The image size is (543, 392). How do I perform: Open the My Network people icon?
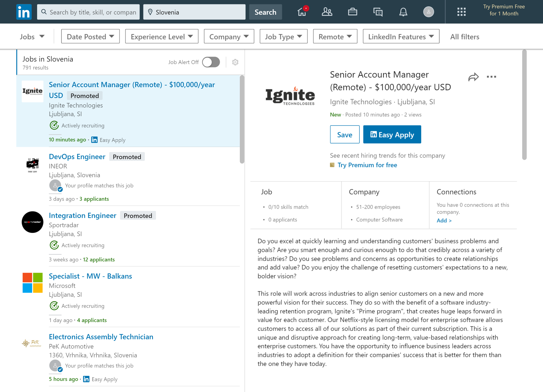327,12
